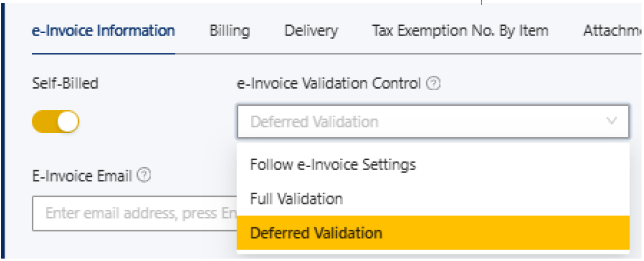Image resolution: width=644 pixels, height=261 pixels.
Task: Open the Billing tab
Action: click(x=229, y=31)
